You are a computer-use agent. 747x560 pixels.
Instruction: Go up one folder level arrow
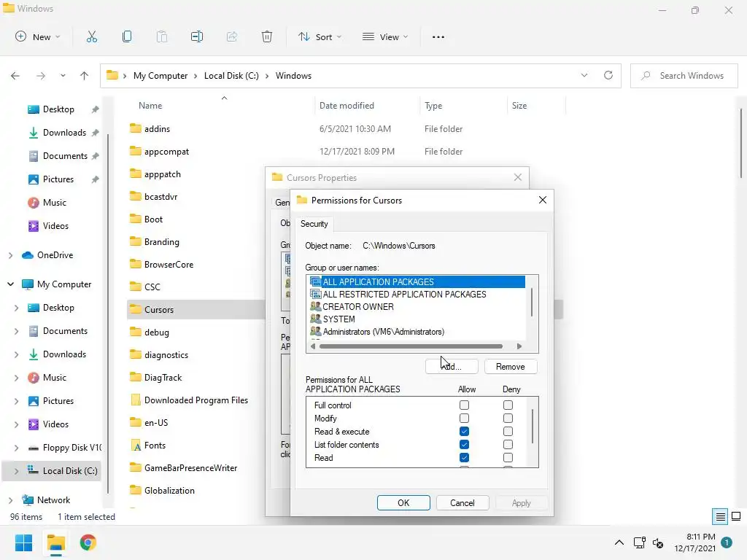point(85,76)
